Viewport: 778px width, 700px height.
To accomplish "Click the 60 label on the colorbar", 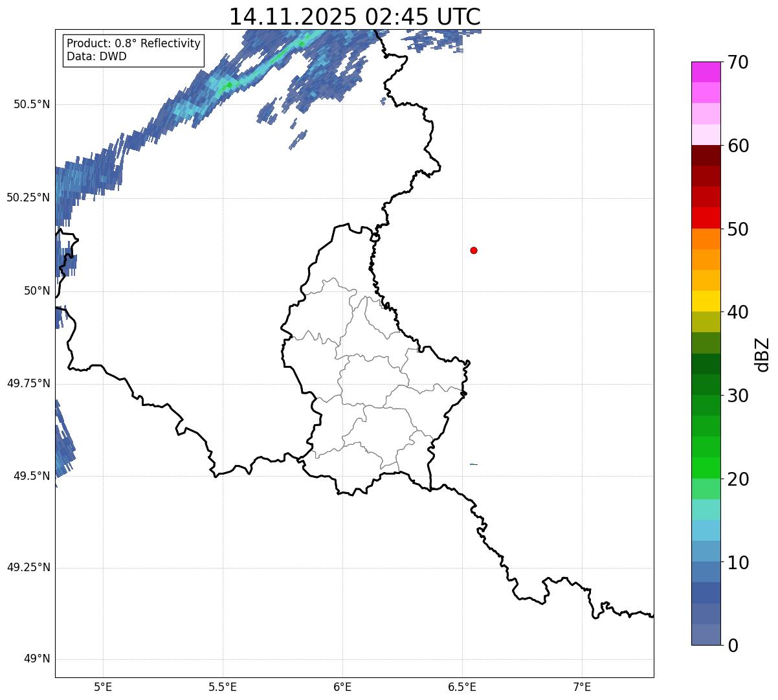I will pyautogui.click(x=738, y=146).
